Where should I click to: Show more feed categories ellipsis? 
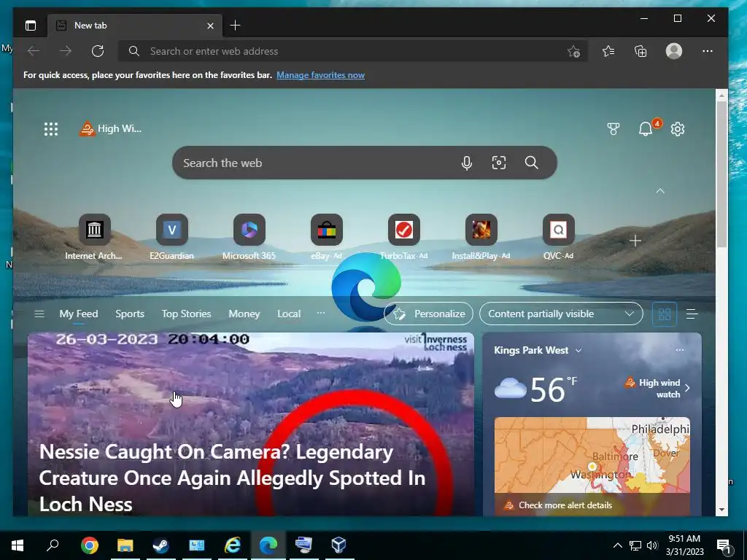(321, 313)
